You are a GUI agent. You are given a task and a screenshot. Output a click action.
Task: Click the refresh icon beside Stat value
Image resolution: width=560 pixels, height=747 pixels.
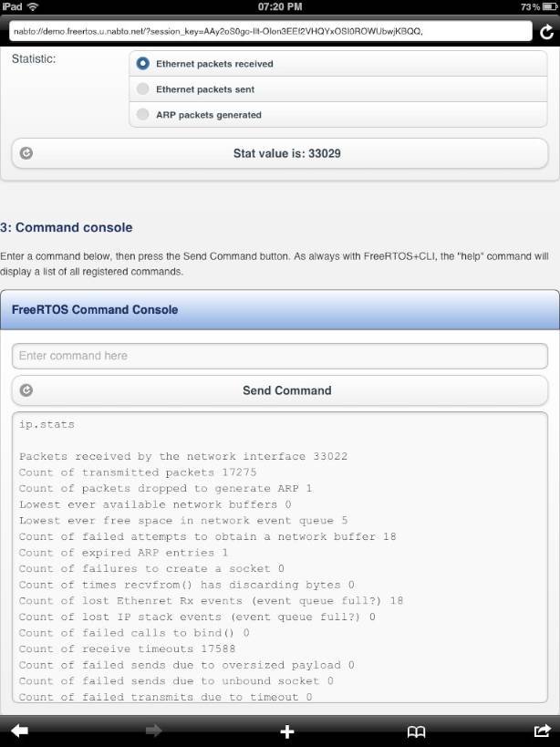[26, 153]
